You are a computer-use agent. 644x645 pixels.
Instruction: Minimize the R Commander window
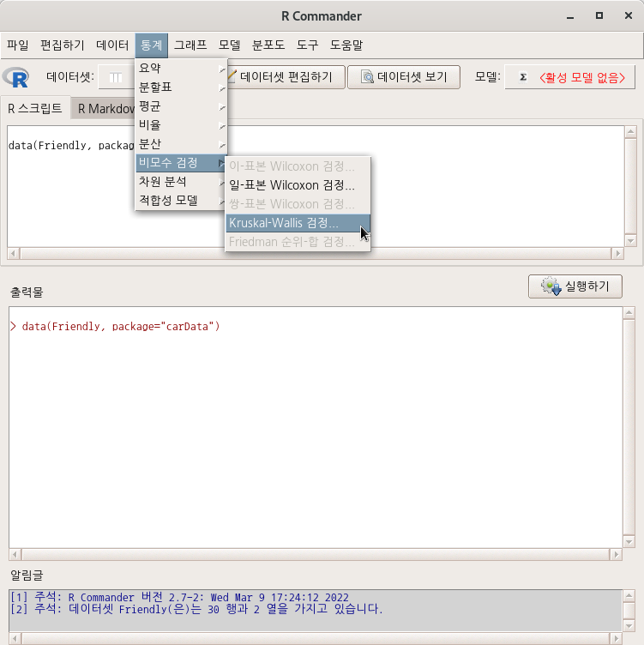(x=570, y=16)
